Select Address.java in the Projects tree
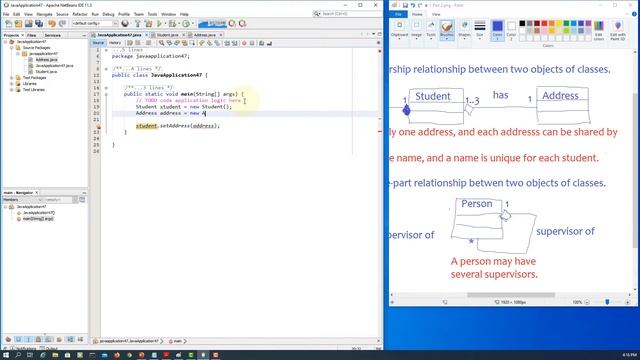This screenshot has height=360, width=640. (46, 60)
